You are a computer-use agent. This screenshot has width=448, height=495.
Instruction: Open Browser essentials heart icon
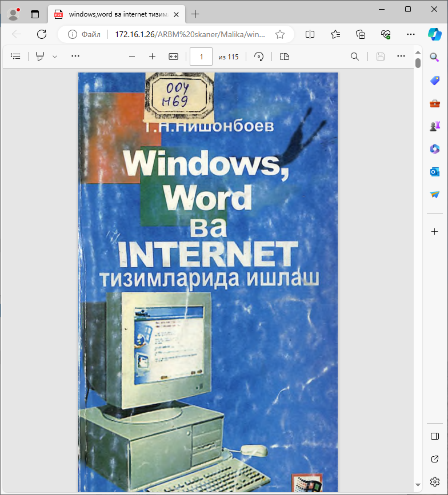pyautogui.click(x=386, y=34)
